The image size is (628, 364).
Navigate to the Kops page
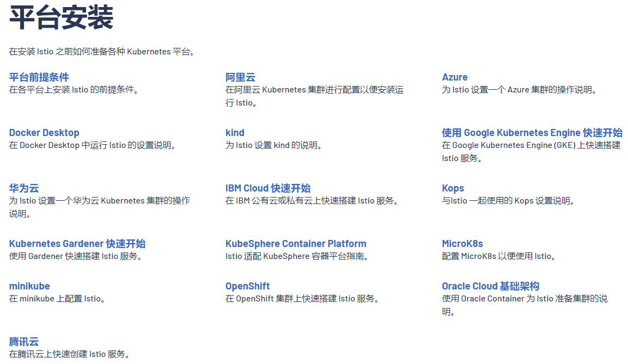point(453,188)
